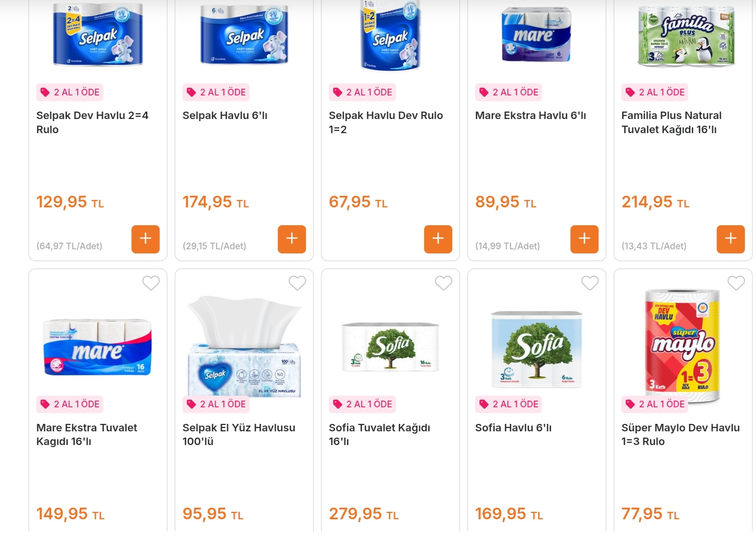Viewport: 756px width, 545px height.
Task: Click 2 AL 1 ÖDE tag on Sofia Havlu
Action: click(508, 404)
